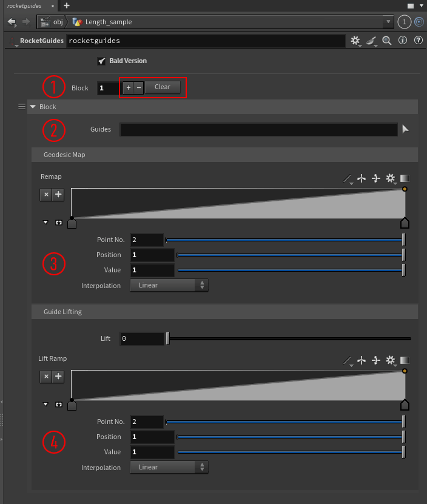The image size is (427, 504).
Task: Click Remap Value number field
Action: pos(152,270)
